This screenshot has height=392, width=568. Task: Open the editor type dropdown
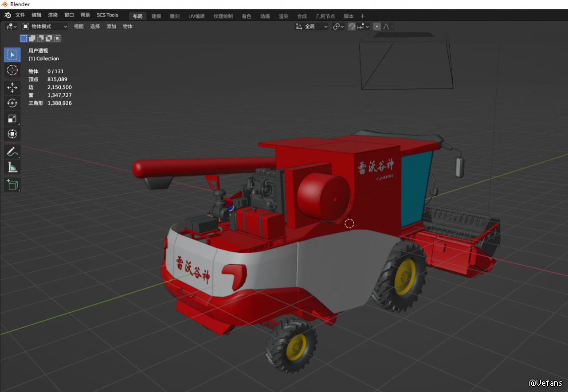click(x=11, y=27)
